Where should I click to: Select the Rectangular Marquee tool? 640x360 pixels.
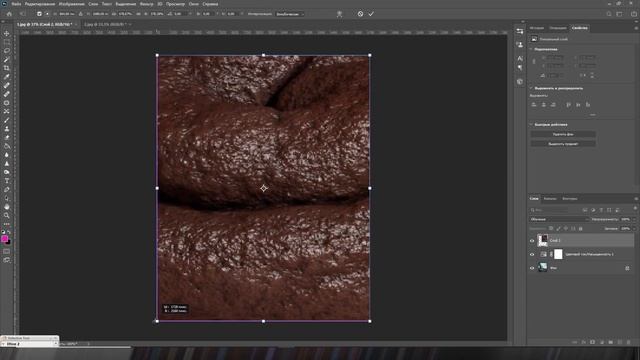tap(7, 42)
